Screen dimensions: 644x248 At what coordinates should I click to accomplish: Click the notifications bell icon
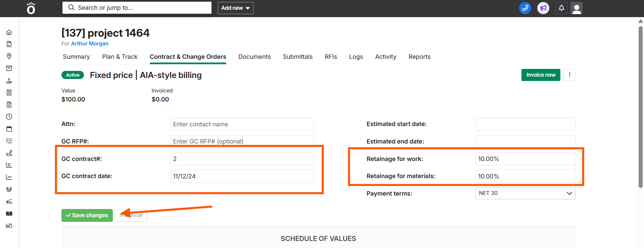point(561,8)
